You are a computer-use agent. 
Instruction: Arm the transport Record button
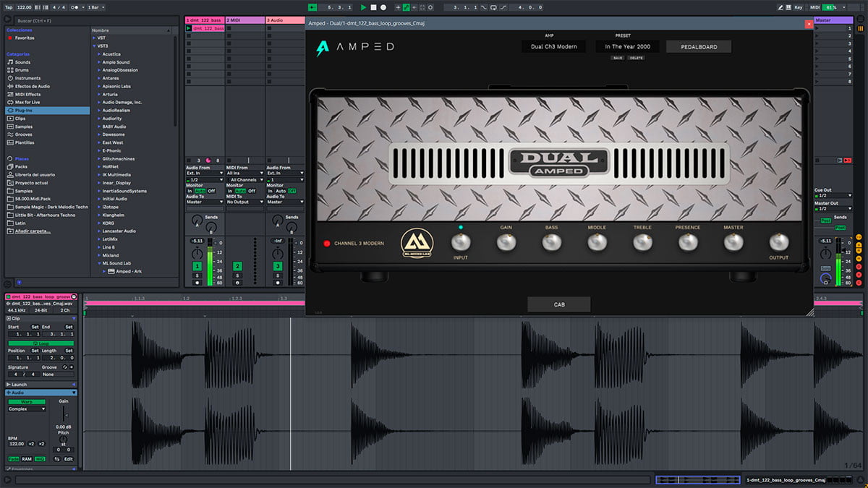coord(383,7)
